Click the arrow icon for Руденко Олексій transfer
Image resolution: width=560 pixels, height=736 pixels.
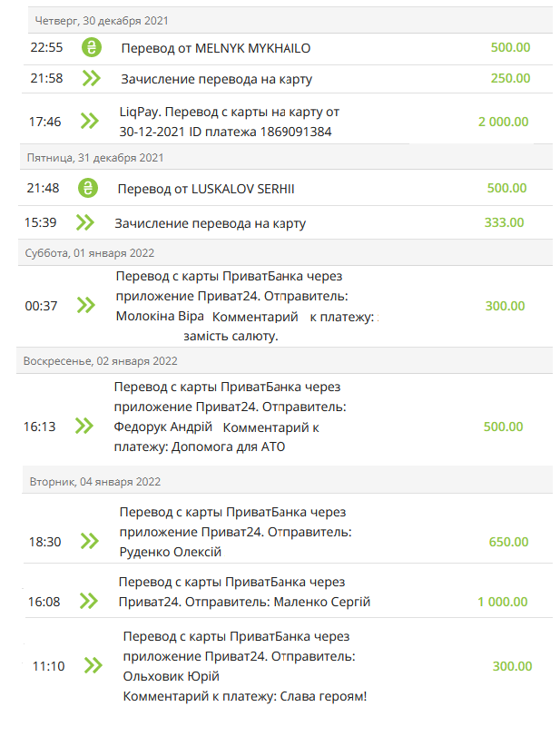click(90, 541)
